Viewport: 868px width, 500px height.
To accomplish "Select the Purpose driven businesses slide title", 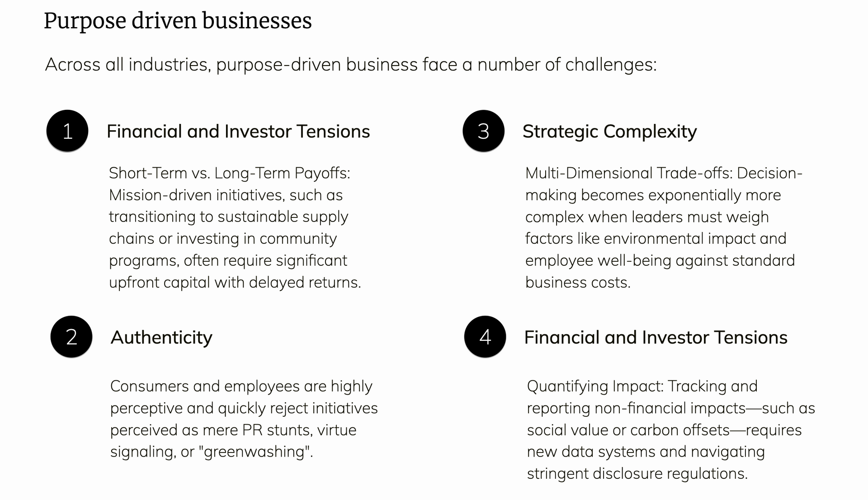I will point(178,21).
